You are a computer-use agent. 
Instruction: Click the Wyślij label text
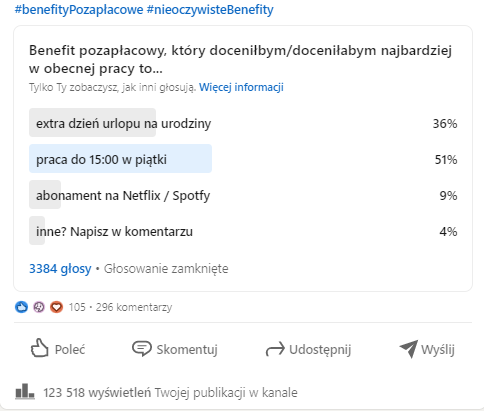[x=438, y=350]
